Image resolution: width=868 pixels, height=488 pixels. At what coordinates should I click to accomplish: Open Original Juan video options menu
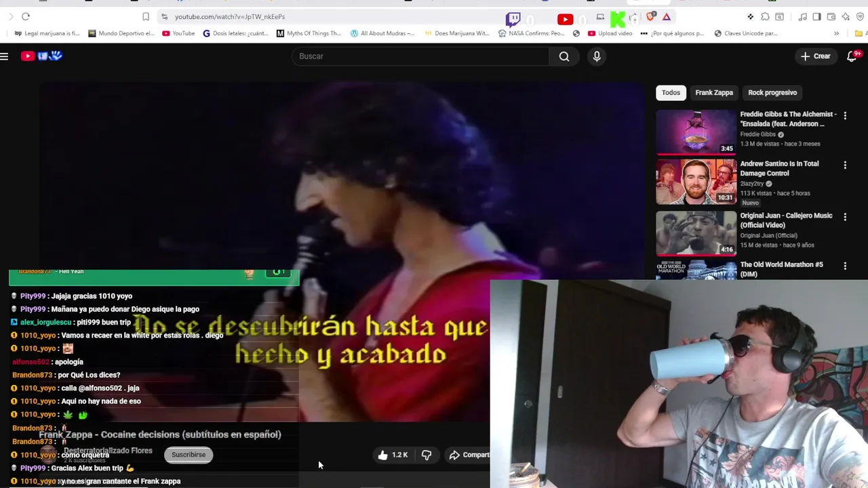point(845,217)
